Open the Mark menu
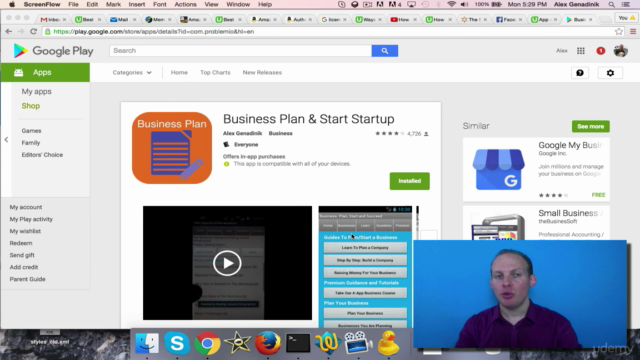Screen dimensions: 640x360 pyautogui.click(x=113, y=4)
